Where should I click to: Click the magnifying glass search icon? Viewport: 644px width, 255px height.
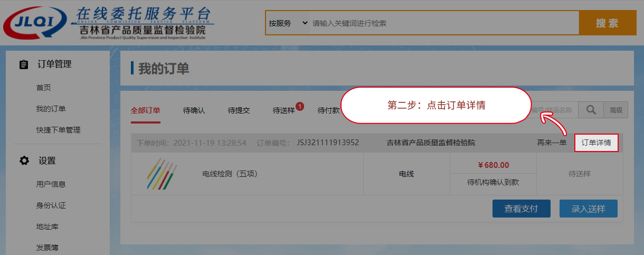click(x=591, y=110)
